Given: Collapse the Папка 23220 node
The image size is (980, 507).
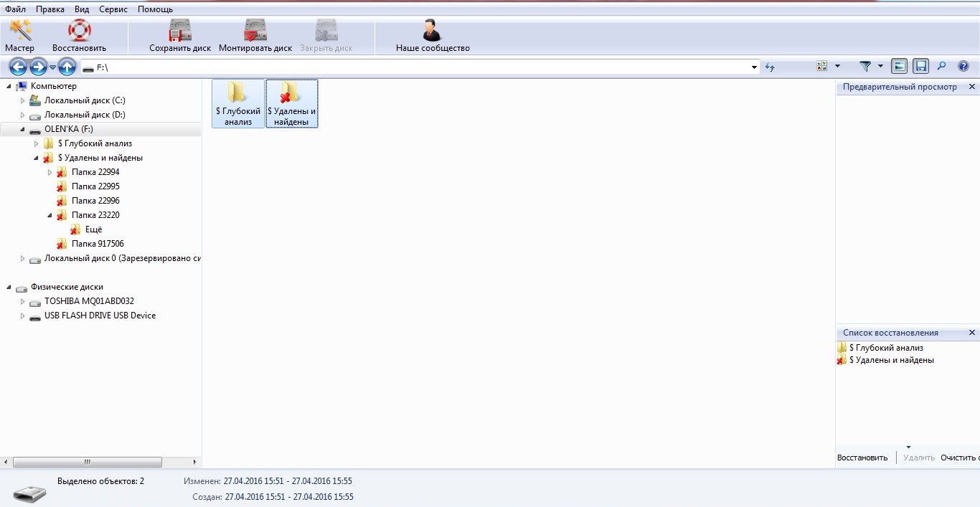Looking at the screenshot, I should coord(50,215).
